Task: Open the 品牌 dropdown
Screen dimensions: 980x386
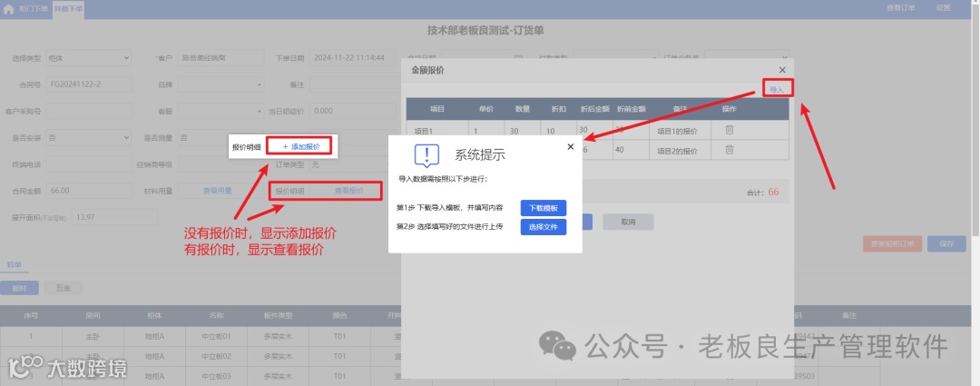Action: pos(220,84)
